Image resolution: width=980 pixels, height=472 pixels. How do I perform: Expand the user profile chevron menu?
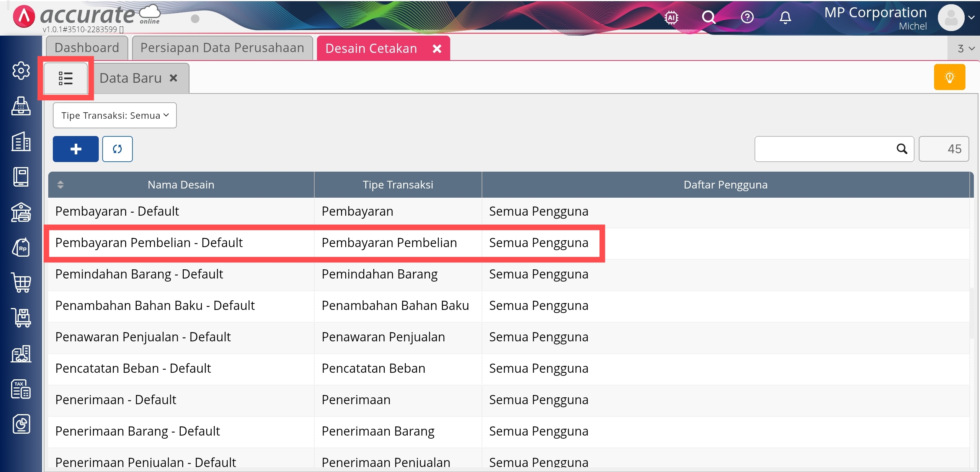[x=971, y=17]
